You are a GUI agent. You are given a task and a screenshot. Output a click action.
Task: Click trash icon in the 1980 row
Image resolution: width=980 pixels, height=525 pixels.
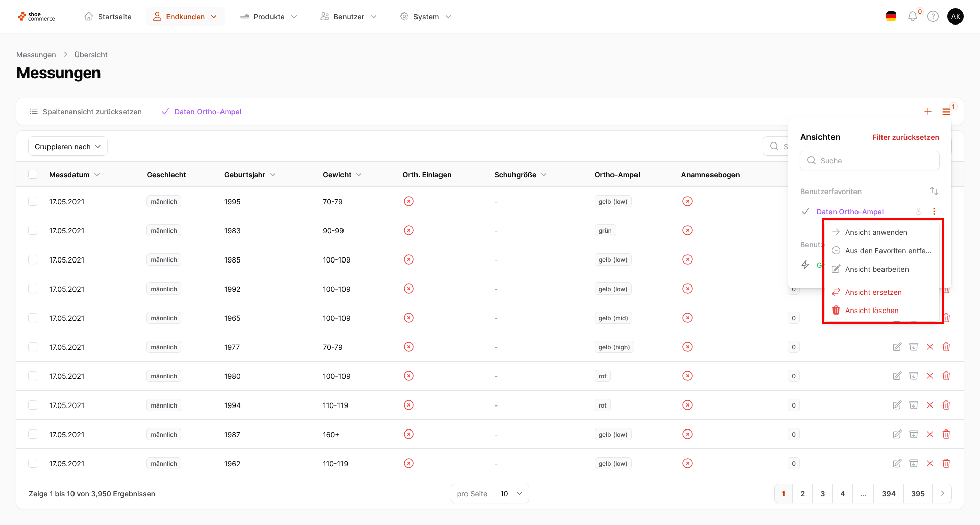point(946,376)
